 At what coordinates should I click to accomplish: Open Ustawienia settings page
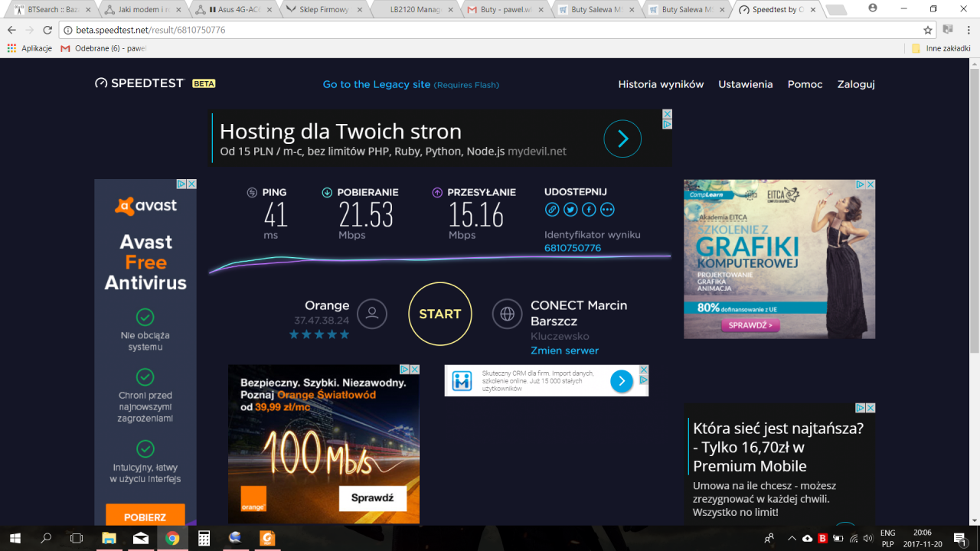pos(746,84)
